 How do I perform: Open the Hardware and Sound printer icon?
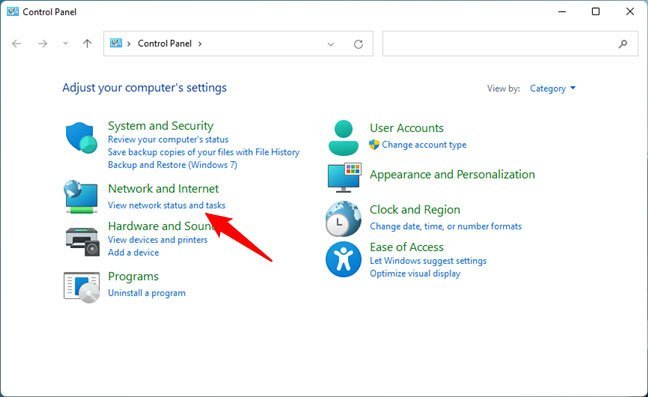point(83,242)
